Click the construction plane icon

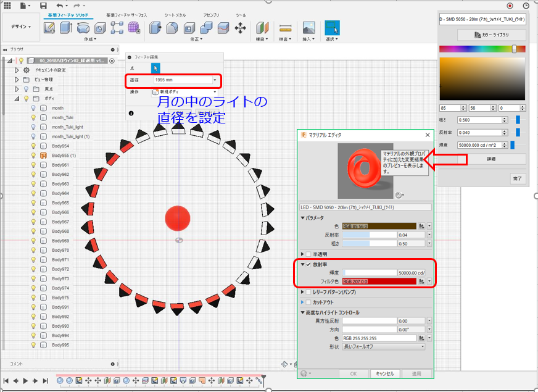262,28
